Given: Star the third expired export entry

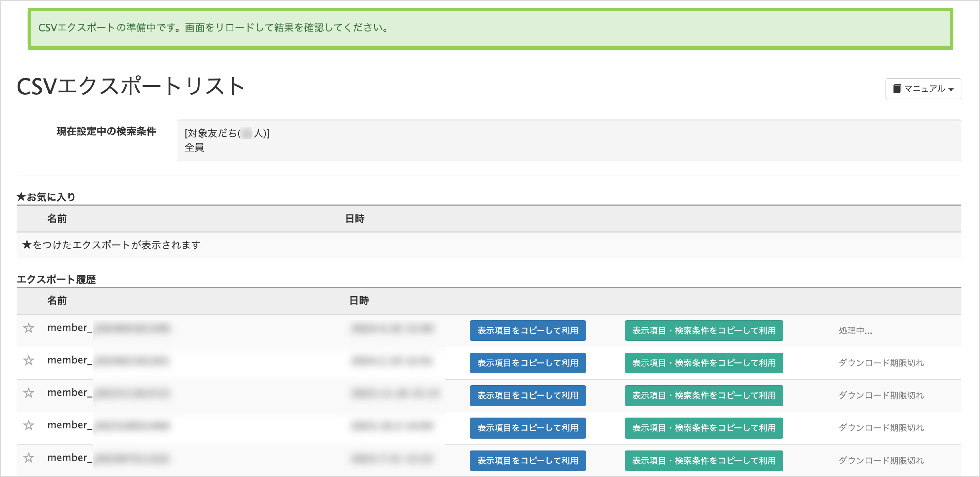Looking at the screenshot, I should tap(28, 393).
